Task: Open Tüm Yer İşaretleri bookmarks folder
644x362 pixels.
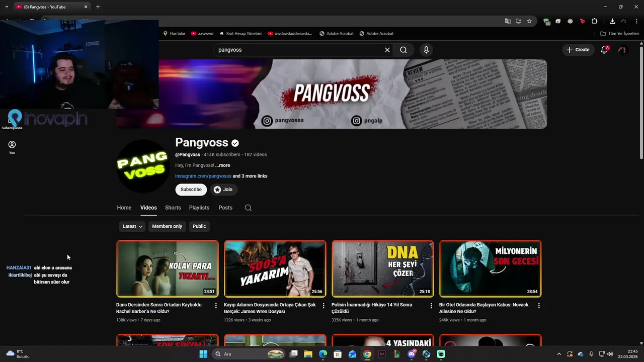Action: (620, 34)
